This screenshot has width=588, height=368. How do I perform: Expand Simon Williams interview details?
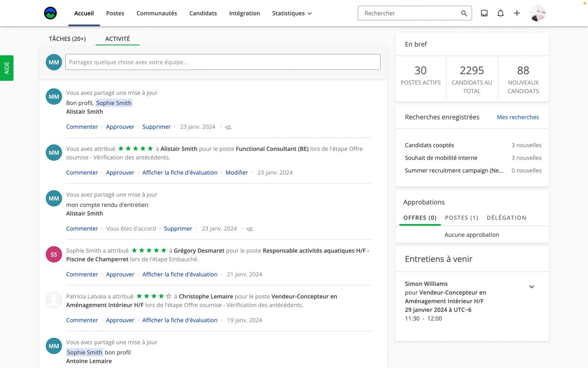click(531, 287)
